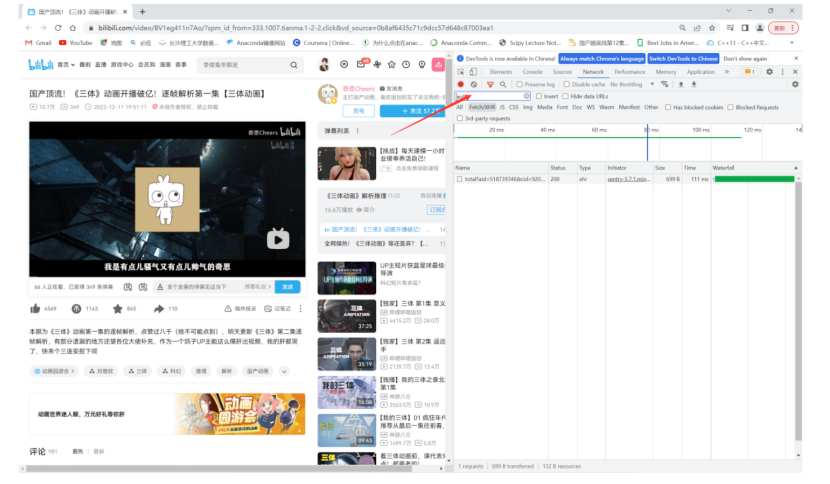Click Always match Chrome's language button

602,59
